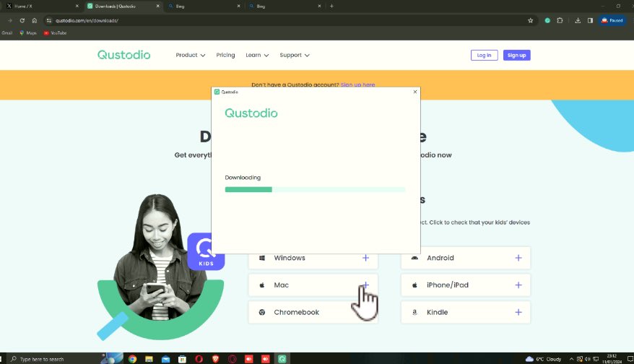This screenshot has width=634, height=364.
Task: Open the notification center
Action: click(x=630, y=359)
